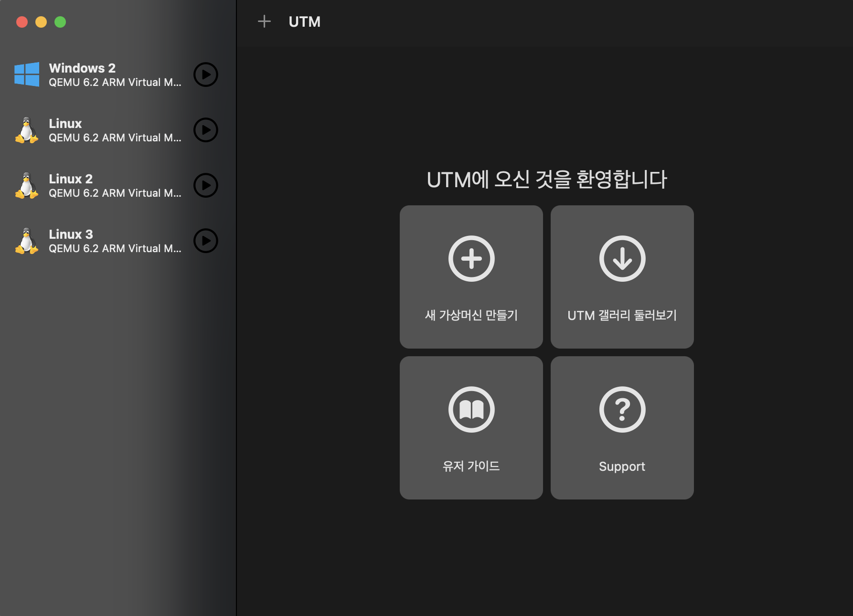Select the Linux 3 name in sidebar

[71, 234]
